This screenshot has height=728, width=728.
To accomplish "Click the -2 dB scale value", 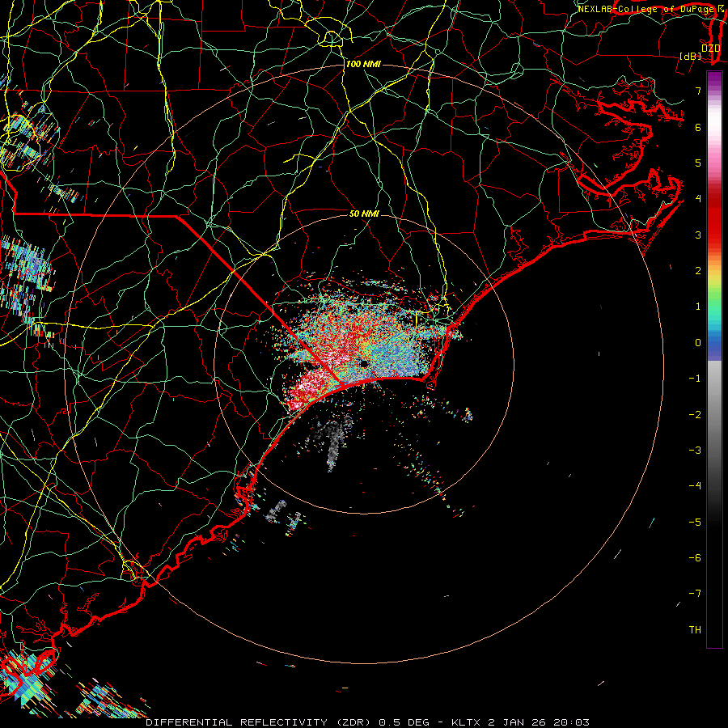I will (695, 415).
